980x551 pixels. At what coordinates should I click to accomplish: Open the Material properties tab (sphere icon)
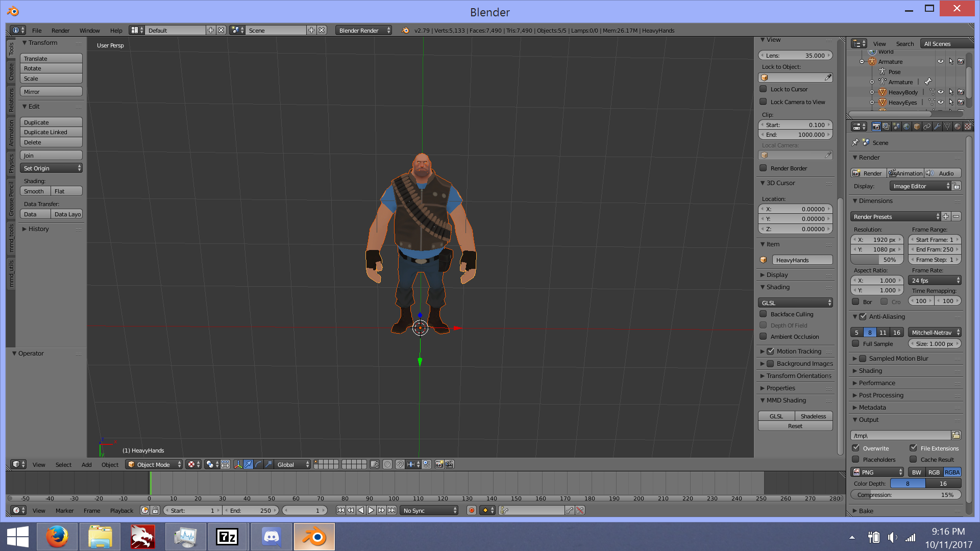click(958, 127)
